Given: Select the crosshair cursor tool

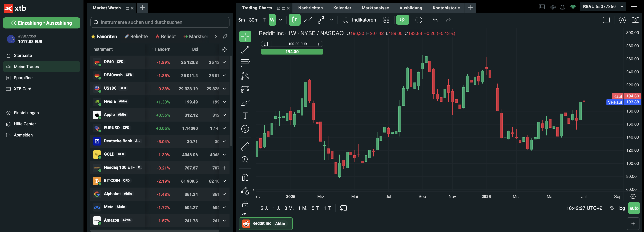Looking at the screenshot, I should 245,37.
